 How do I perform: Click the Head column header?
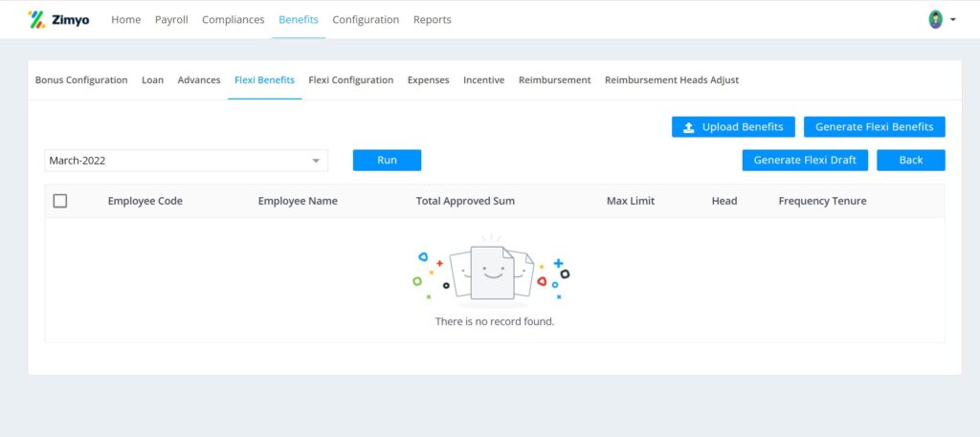click(x=724, y=201)
